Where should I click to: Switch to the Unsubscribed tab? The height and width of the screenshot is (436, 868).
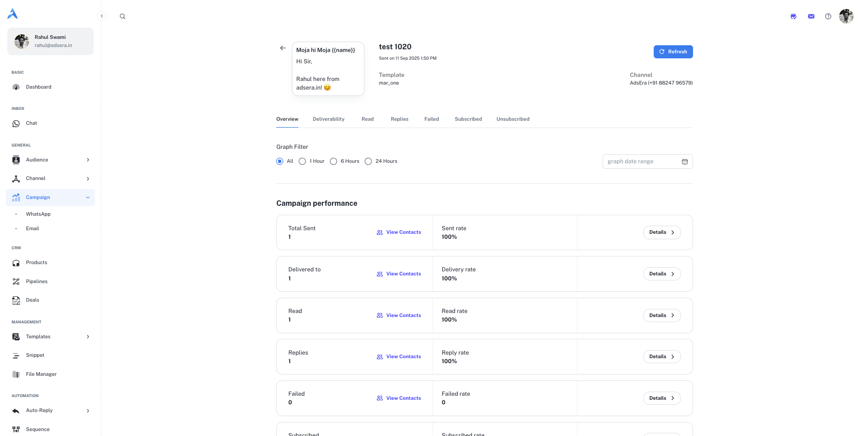(513, 119)
